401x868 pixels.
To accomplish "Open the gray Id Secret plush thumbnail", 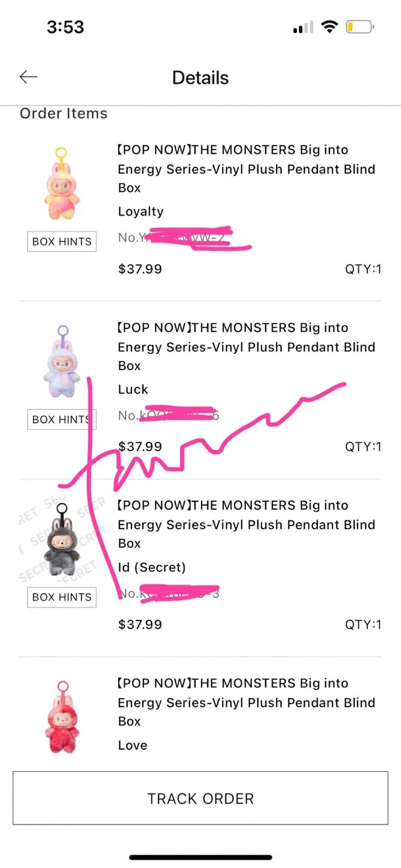I will 62,539.
